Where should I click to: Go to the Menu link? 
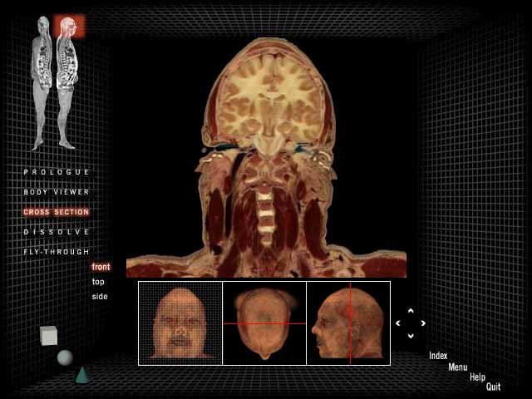pyautogui.click(x=458, y=367)
